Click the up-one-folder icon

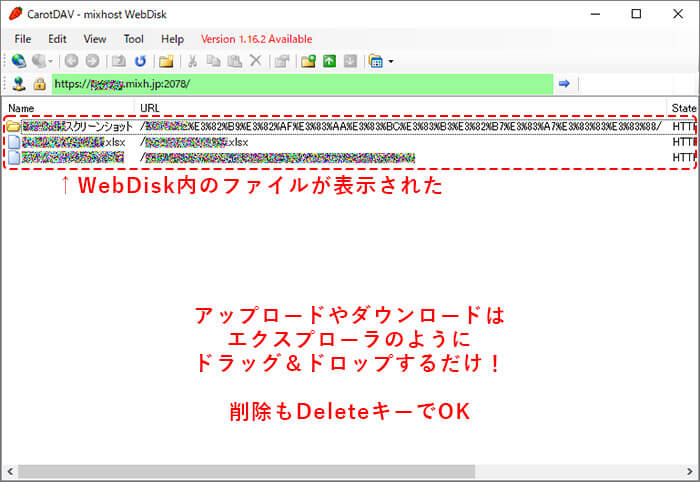pyautogui.click(x=119, y=61)
